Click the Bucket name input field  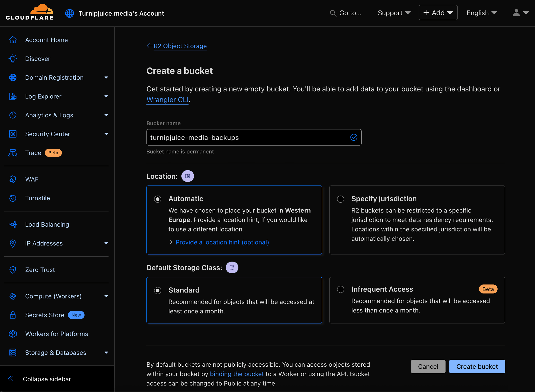[254, 137]
